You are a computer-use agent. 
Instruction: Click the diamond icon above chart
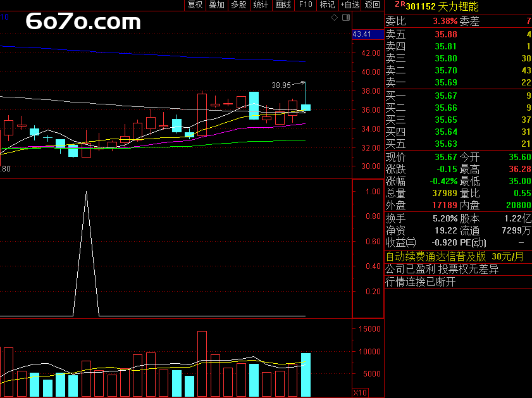pos(334,17)
